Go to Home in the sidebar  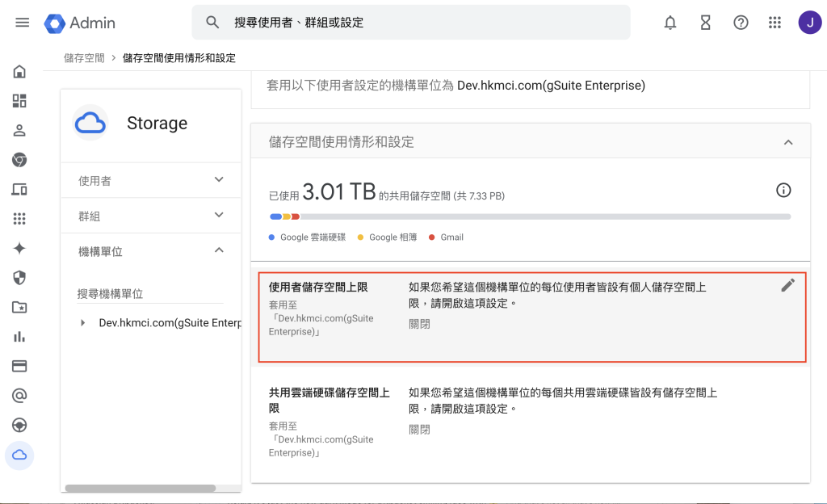point(19,71)
